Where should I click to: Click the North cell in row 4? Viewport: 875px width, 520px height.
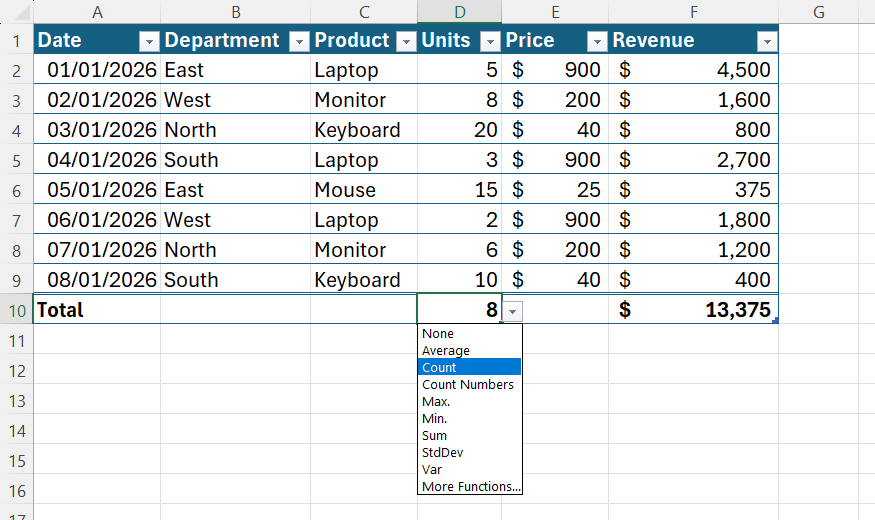pos(235,130)
